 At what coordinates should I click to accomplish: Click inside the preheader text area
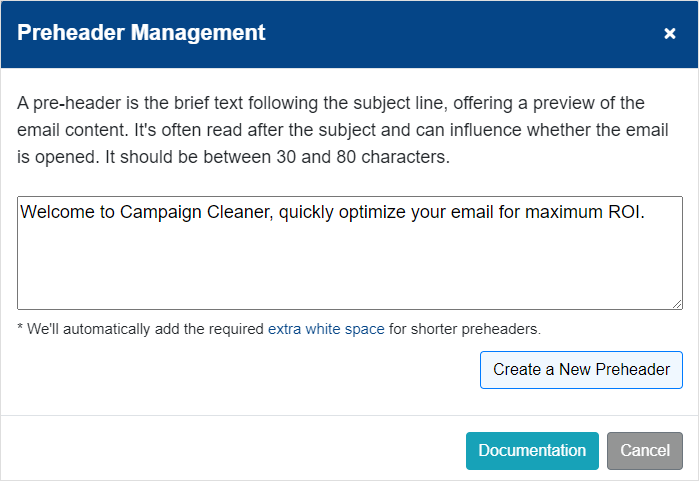(350, 253)
